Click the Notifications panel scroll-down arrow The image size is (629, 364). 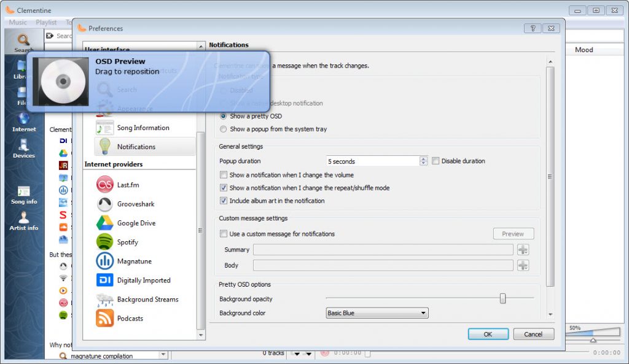pyautogui.click(x=550, y=314)
